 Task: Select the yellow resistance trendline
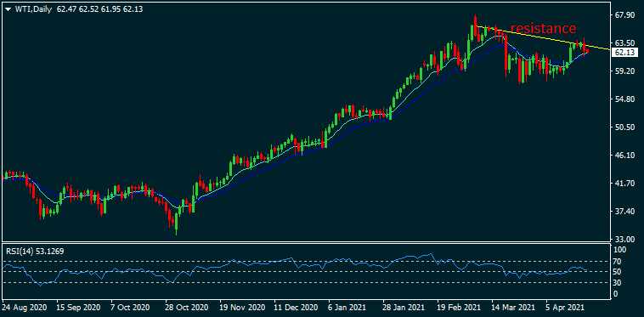(x=542, y=37)
